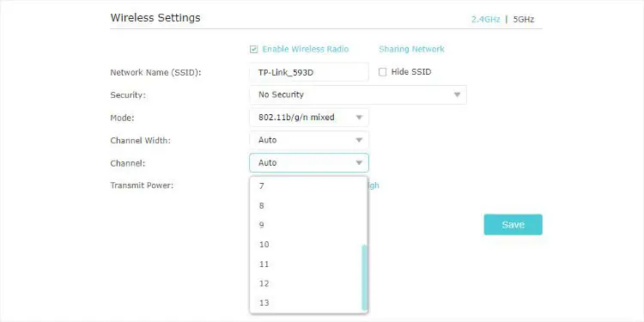Viewport: 644px width, 322px height.
Task: Switch to the 5GHz band tab
Action: (x=524, y=19)
